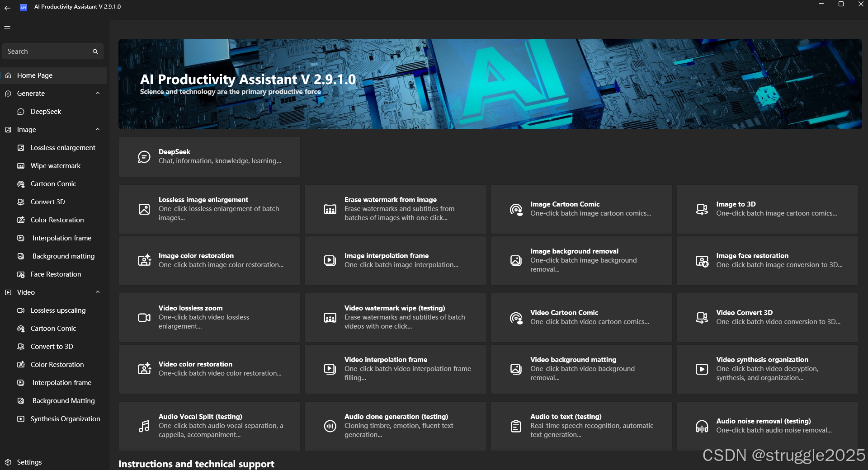
Task: Click 'One-click batch audio noise removal' text
Action: click(774, 430)
